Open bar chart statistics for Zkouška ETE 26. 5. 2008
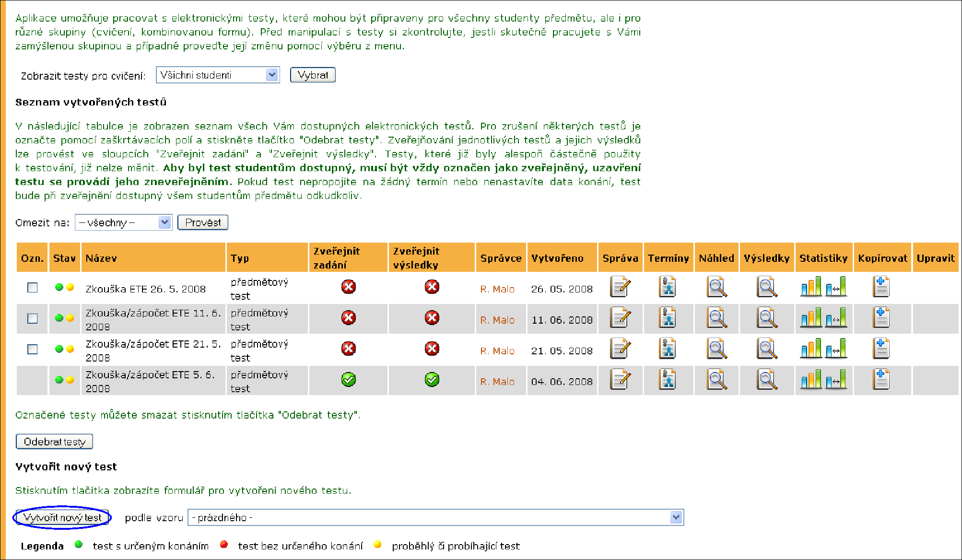Image resolution: width=962 pixels, height=560 pixels. pos(811,287)
